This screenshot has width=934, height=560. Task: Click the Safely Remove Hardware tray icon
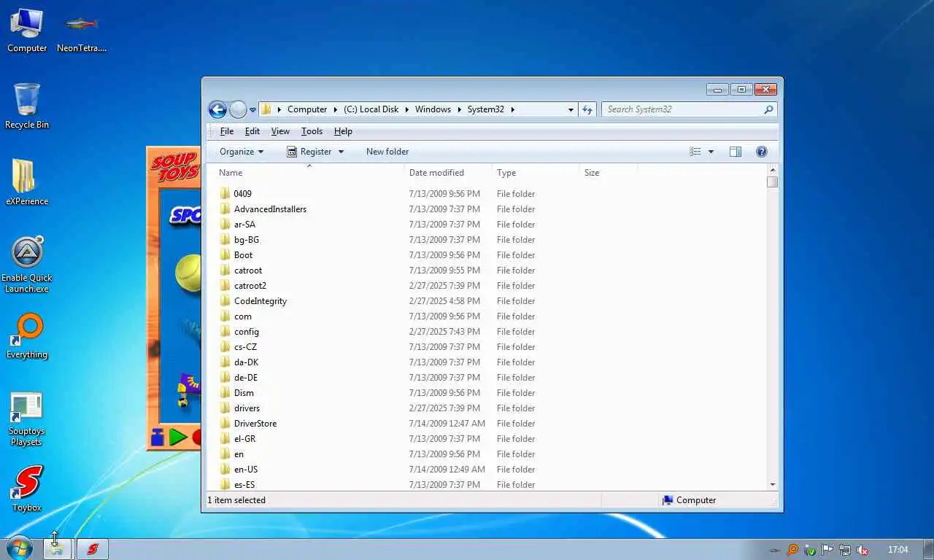point(810,550)
